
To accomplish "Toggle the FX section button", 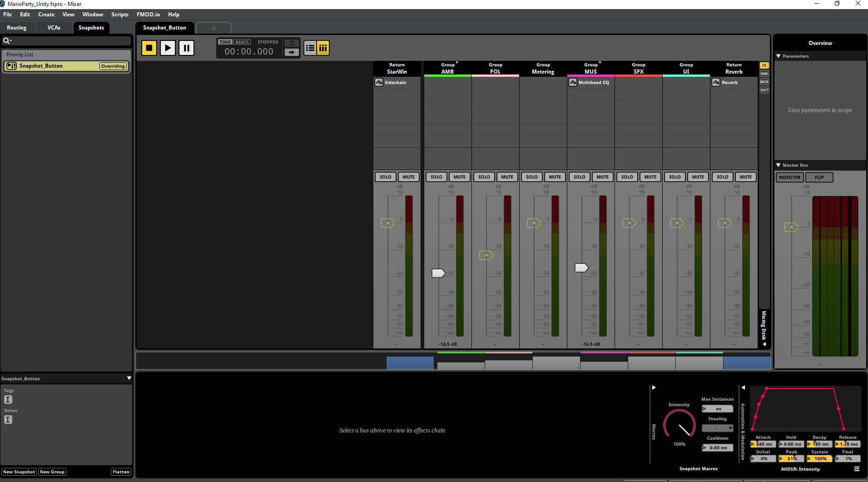I will [764, 65].
